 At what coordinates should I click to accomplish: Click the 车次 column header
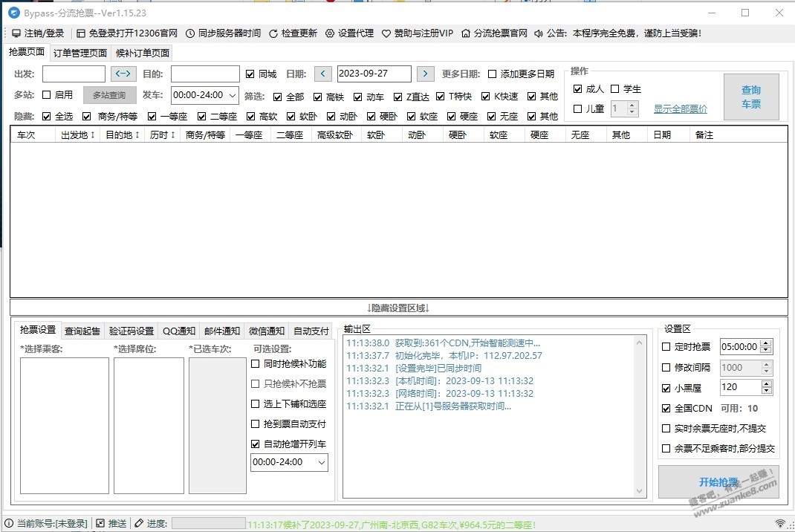(33, 135)
